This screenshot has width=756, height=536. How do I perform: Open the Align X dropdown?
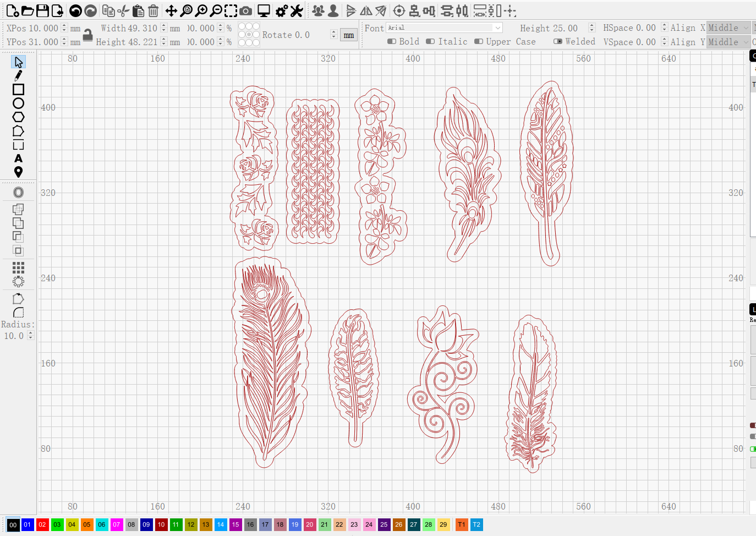[728, 28]
